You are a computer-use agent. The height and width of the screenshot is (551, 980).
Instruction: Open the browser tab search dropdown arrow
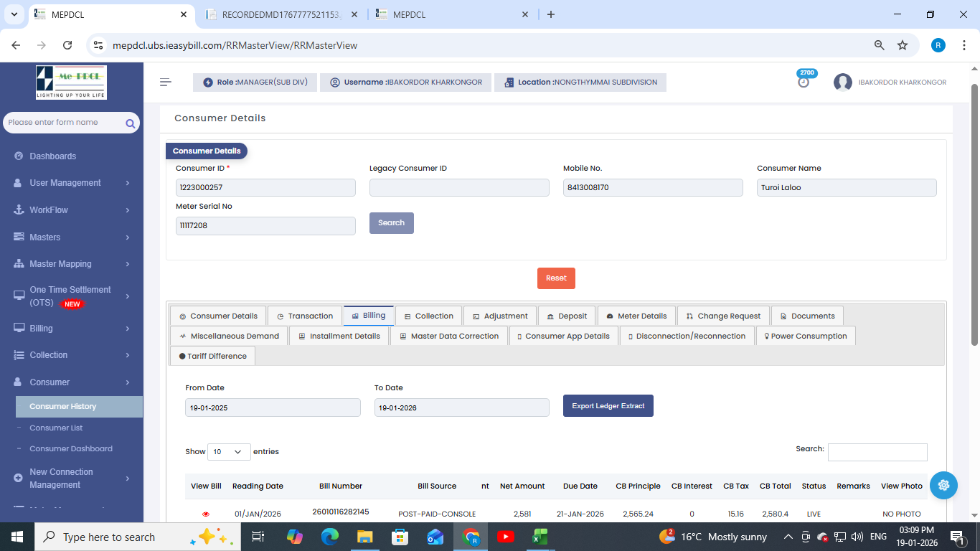click(x=15, y=14)
